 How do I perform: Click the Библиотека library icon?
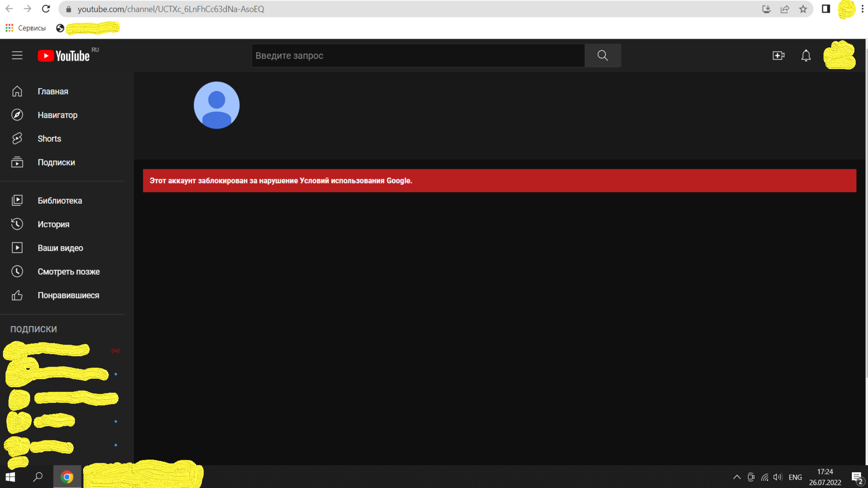[17, 200]
